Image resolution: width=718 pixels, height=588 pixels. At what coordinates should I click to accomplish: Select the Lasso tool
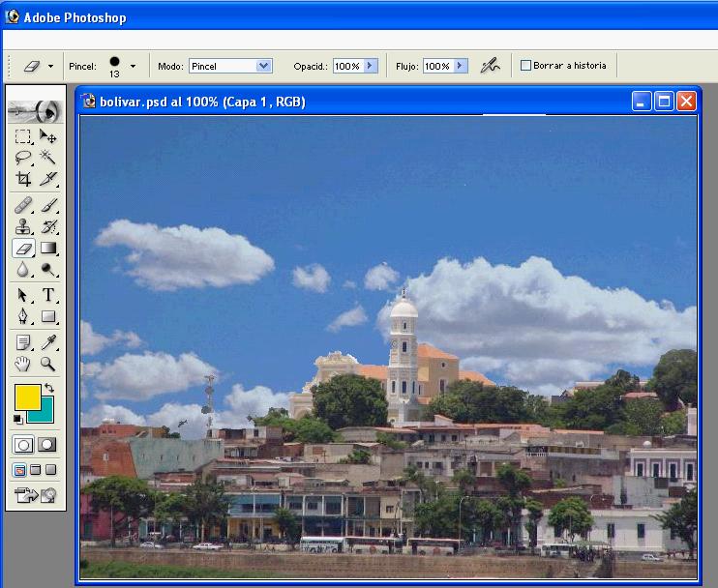click(23, 158)
